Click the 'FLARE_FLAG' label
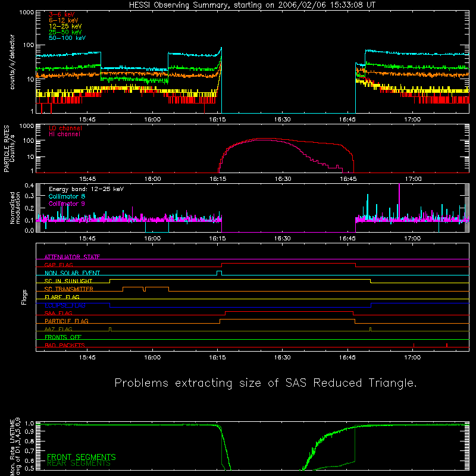 coord(62,297)
